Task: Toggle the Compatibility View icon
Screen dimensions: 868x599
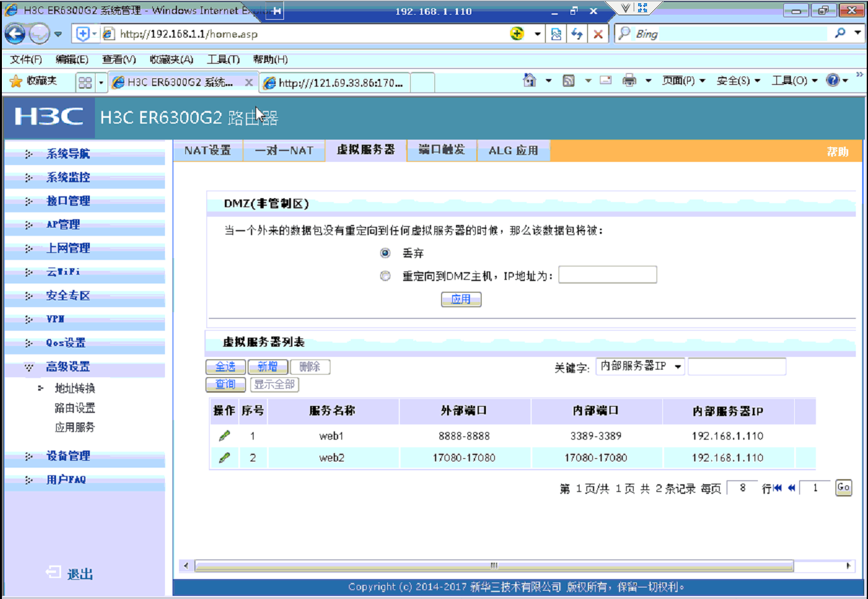Action: pos(556,34)
